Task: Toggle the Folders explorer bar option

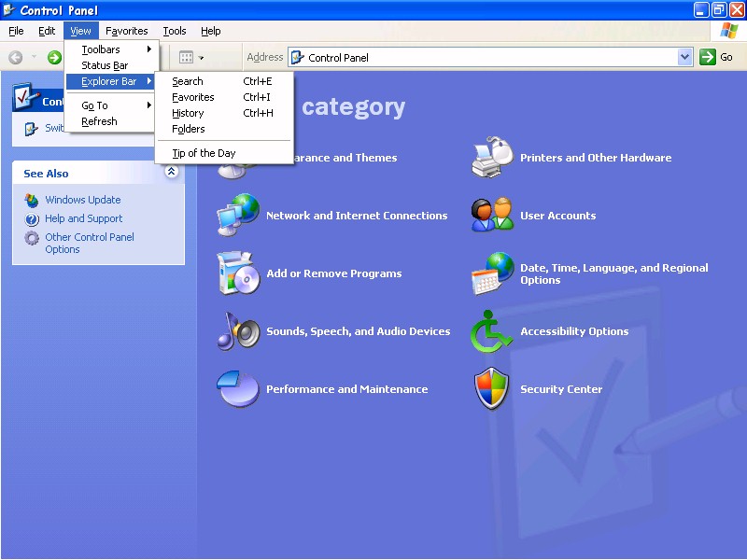Action: pos(189,129)
